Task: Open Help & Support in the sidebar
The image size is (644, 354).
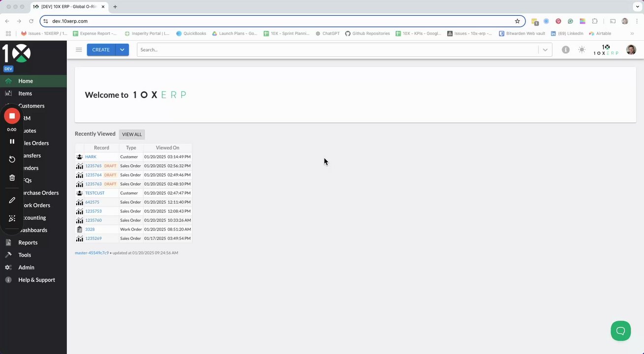Action: point(33,280)
